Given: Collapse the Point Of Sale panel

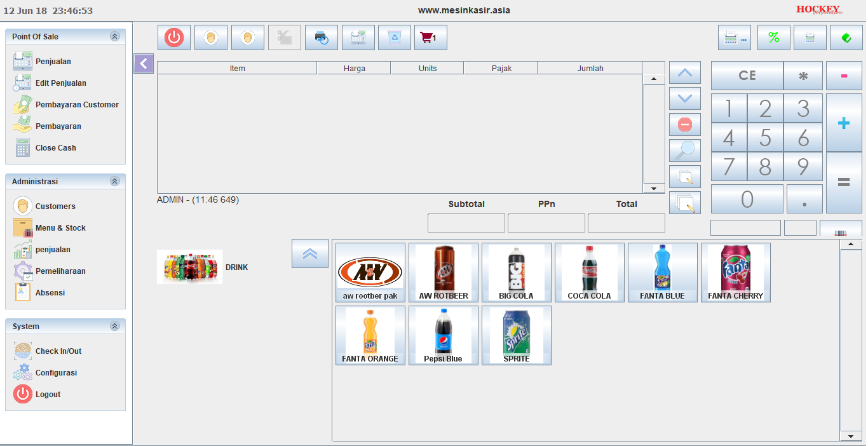Looking at the screenshot, I should 114,37.
